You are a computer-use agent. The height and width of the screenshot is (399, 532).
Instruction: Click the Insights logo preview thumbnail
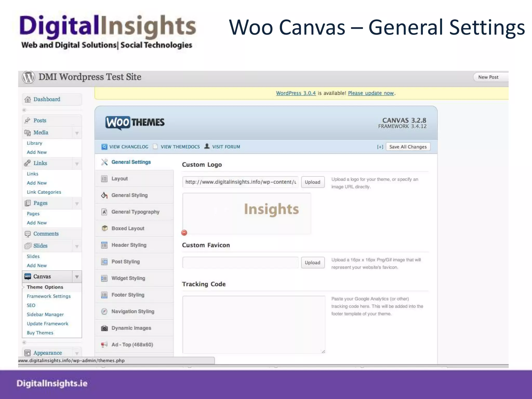(x=247, y=214)
